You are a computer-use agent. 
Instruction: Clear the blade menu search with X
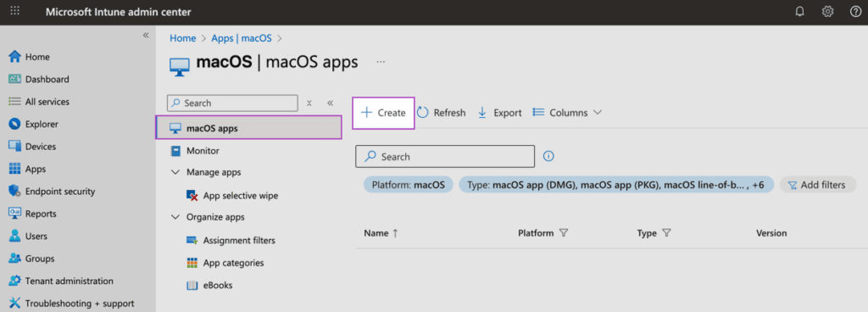point(309,103)
